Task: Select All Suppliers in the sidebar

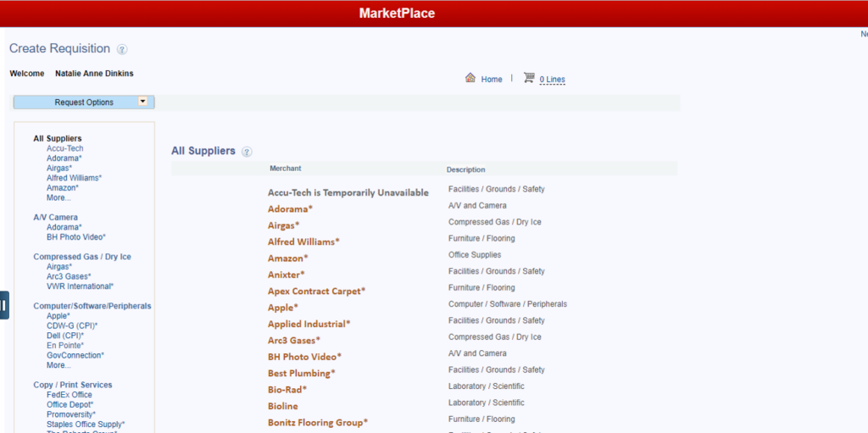Action: pos(58,138)
